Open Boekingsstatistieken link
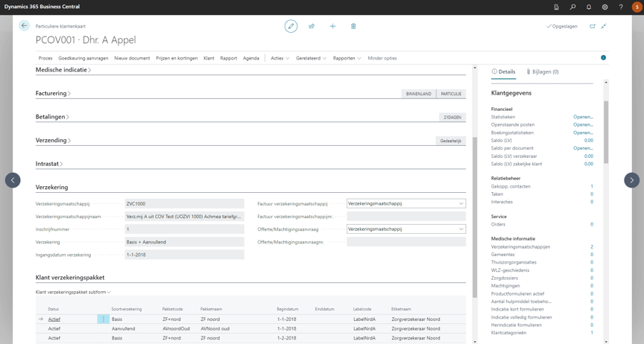The width and height of the screenshot is (644, 344). point(583,133)
